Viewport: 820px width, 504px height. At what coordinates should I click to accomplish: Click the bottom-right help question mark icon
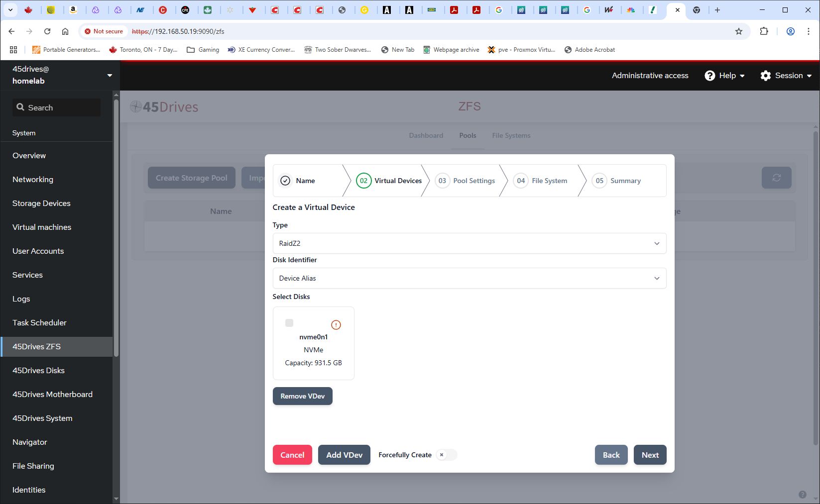coord(803,495)
